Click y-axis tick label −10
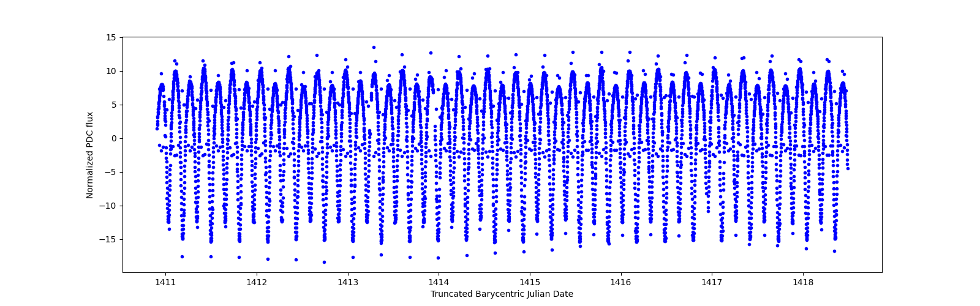Viewport: 980px width, 306px height. tap(108, 206)
